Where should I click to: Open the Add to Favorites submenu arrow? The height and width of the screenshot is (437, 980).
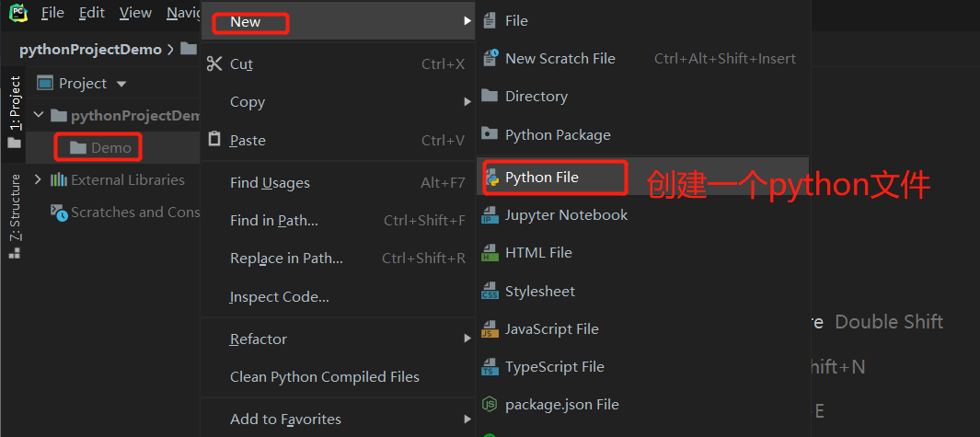(x=467, y=419)
